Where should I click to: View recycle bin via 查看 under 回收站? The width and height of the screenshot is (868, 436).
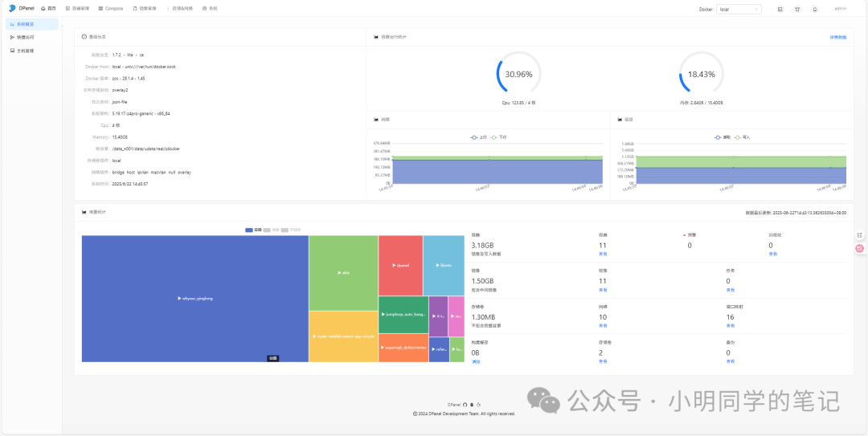[x=772, y=254]
